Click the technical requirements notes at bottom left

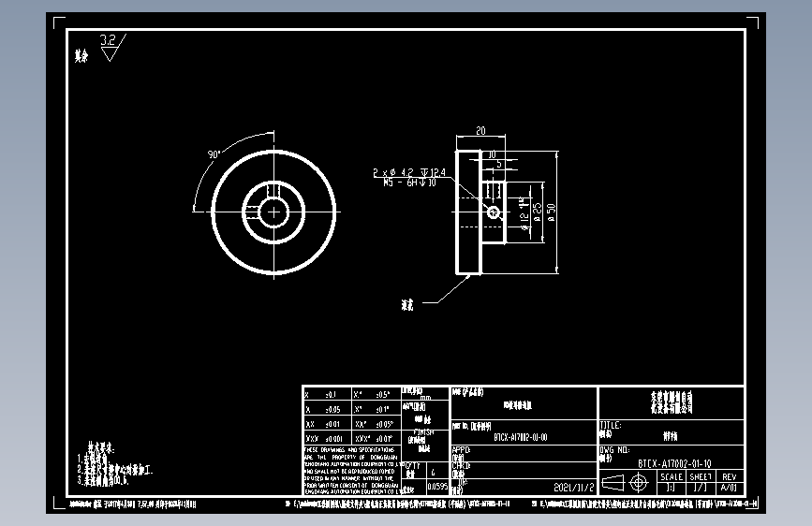(114, 464)
